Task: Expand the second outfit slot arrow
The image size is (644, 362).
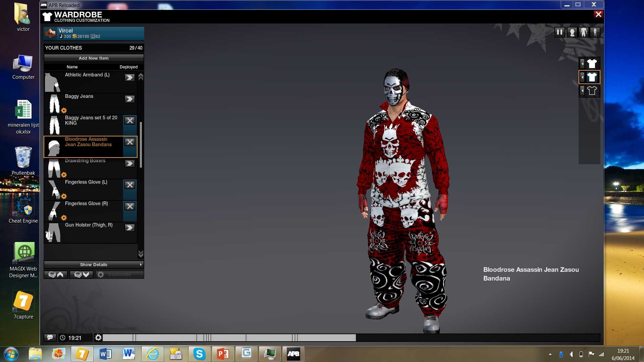Action: click(x=582, y=77)
